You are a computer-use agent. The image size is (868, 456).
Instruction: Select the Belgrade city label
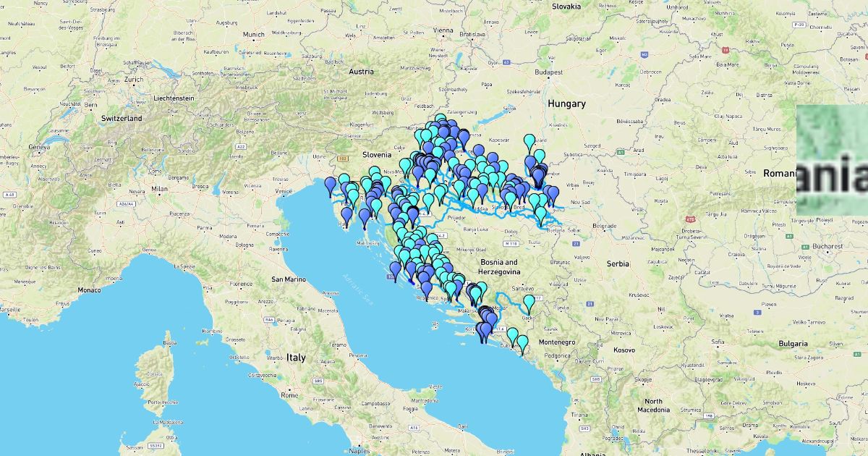click(x=588, y=225)
